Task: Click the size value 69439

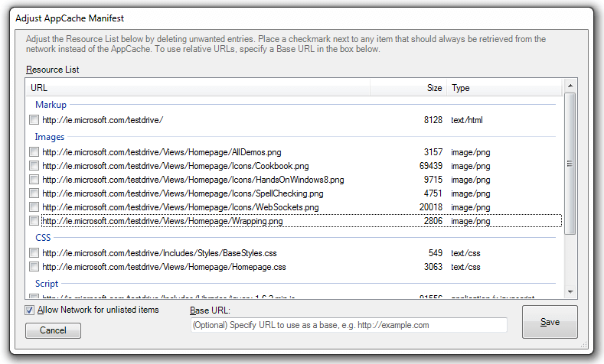Action: (x=431, y=166)
